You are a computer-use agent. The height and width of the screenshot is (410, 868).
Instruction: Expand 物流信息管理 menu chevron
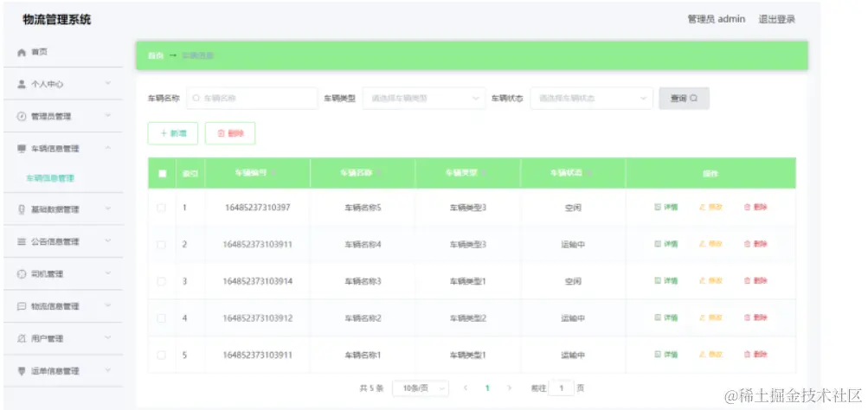[x=108, y=305]
